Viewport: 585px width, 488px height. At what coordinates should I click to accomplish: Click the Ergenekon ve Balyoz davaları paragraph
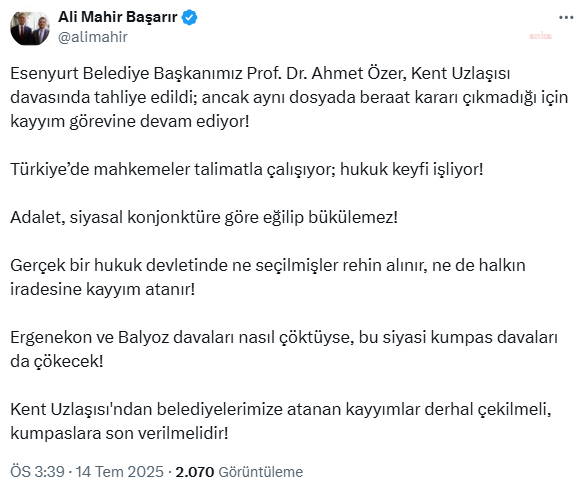pos(284,349)
